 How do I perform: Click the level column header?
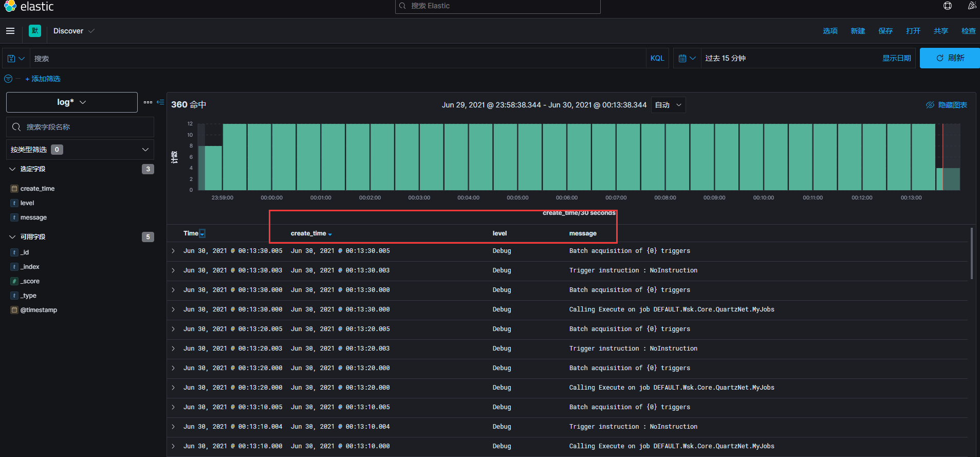click(x=500, y=233)
